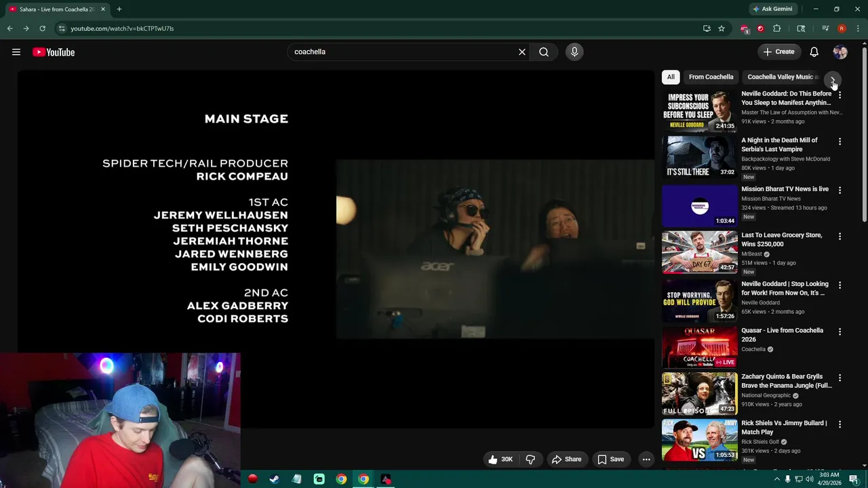This screenshot has height=488, width=868.
Task: Open a new browser tab
Action: pos(119,9)
